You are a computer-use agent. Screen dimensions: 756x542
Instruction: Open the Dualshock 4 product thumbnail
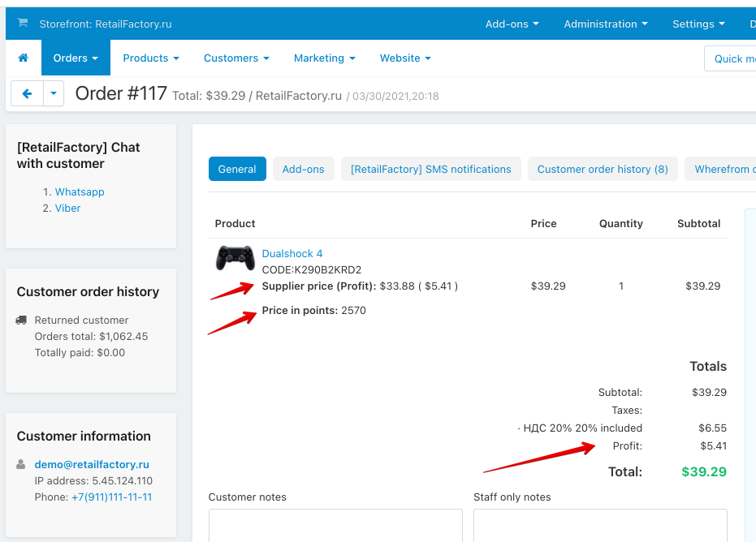(235, 258)
